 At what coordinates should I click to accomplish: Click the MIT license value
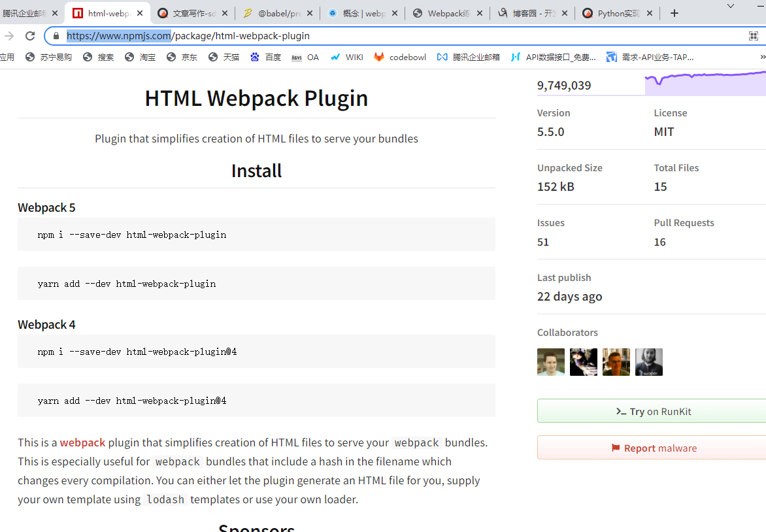[x=664, y=132]
